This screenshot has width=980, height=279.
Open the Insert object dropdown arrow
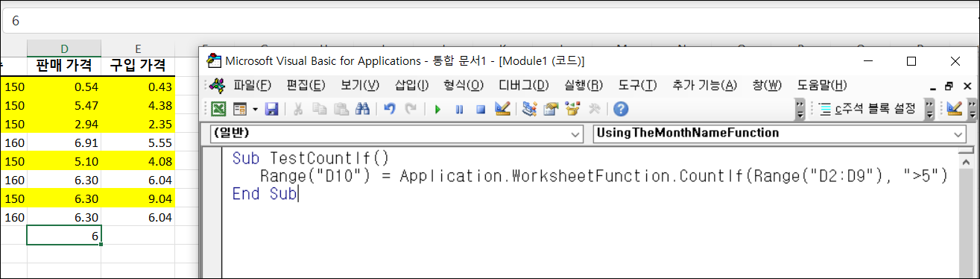(255, 109)
